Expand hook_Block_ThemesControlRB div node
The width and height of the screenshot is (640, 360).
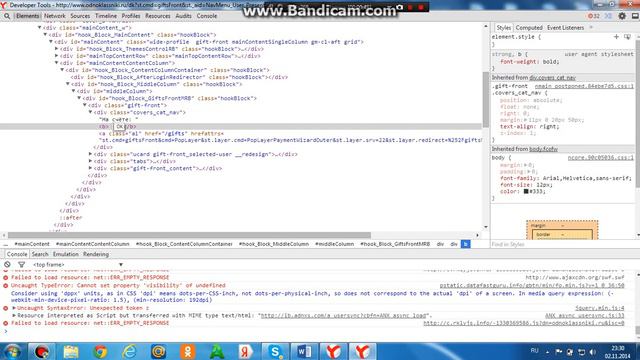(x=57, y=49)
